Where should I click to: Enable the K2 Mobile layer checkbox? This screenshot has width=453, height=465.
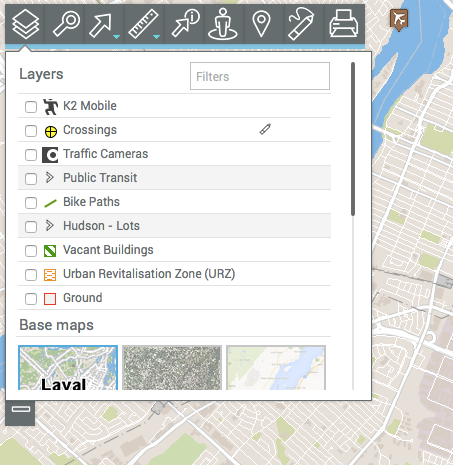click(31, 107)
